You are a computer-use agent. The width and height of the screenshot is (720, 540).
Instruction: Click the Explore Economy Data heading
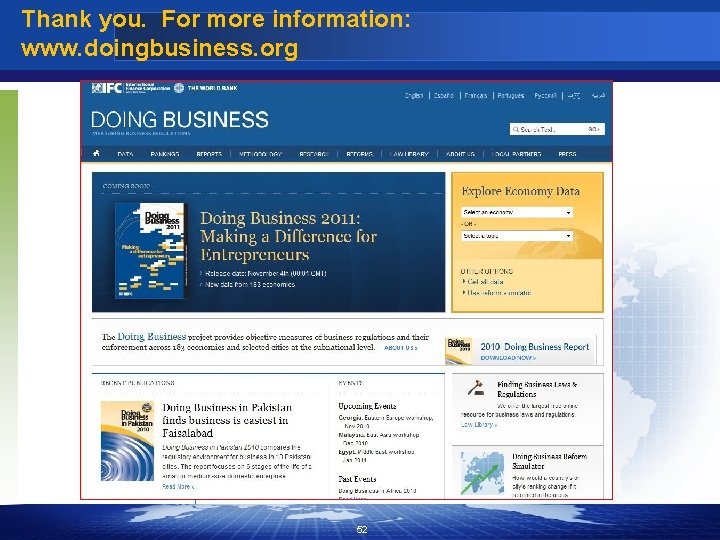[521, 191]
